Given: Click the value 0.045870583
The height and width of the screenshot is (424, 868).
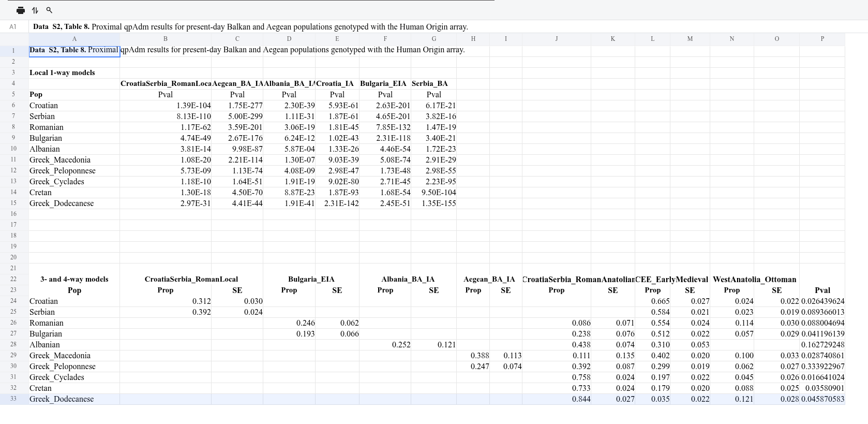Looking at the screenshot, I should point(823,399).
